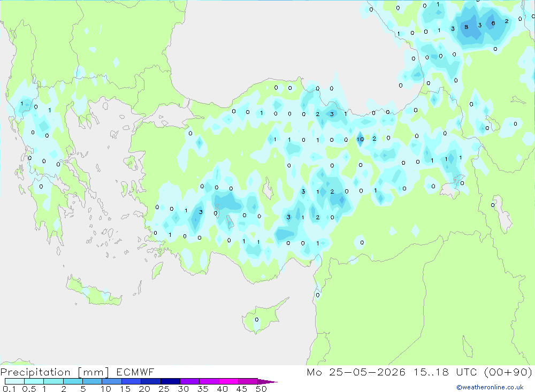Click the 20–25 mm legend color box
This screenshot has height=392, width=535.
150,381
